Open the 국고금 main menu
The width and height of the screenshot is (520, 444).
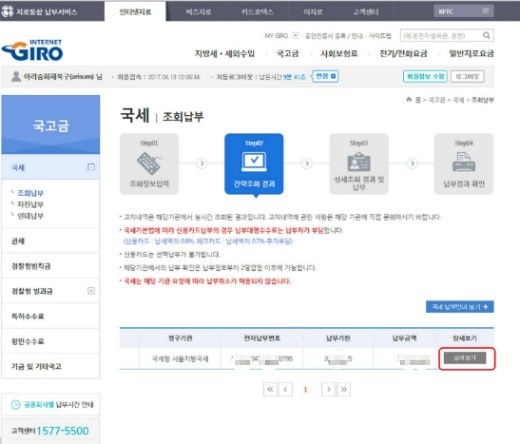(288, 53)
